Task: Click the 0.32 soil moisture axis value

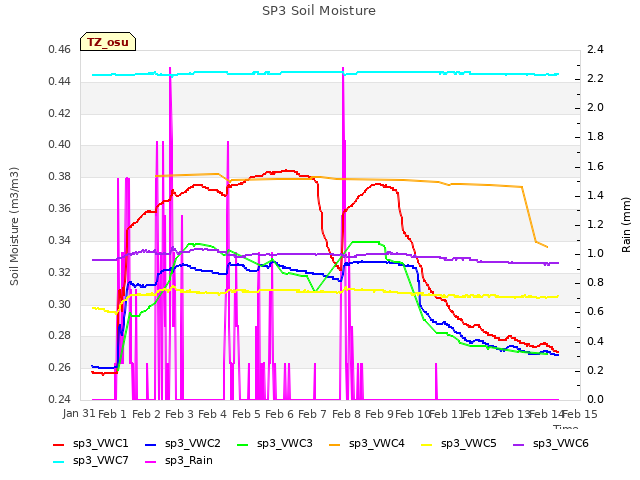Action: [60, 272]
